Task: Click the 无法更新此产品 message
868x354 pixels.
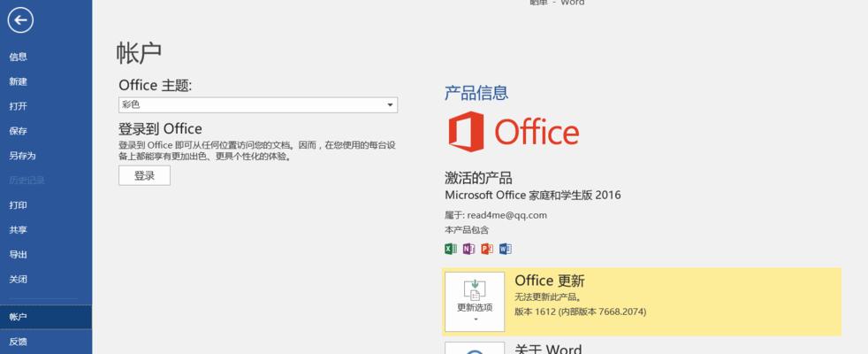Action: pyautogui.click(x=548, y=297)
